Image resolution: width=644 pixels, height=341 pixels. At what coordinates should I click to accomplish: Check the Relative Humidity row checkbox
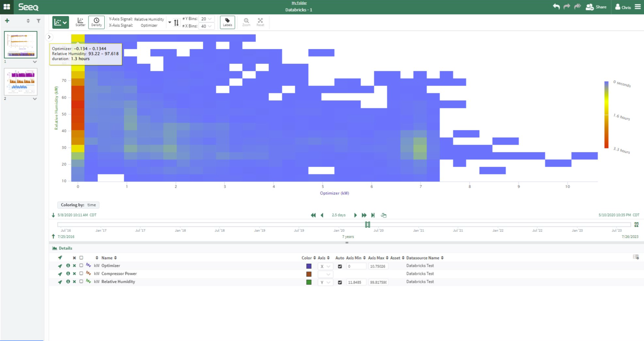coord(81,282)
